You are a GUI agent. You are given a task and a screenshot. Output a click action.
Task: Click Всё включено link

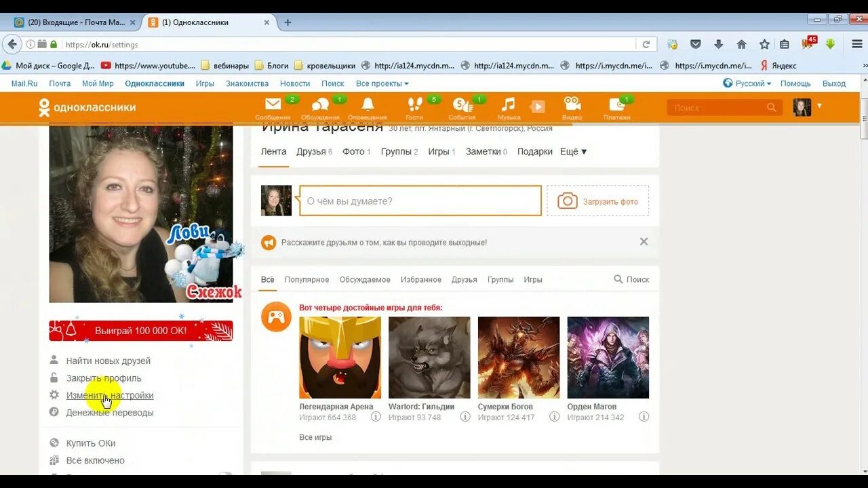[x=96, y=460]
